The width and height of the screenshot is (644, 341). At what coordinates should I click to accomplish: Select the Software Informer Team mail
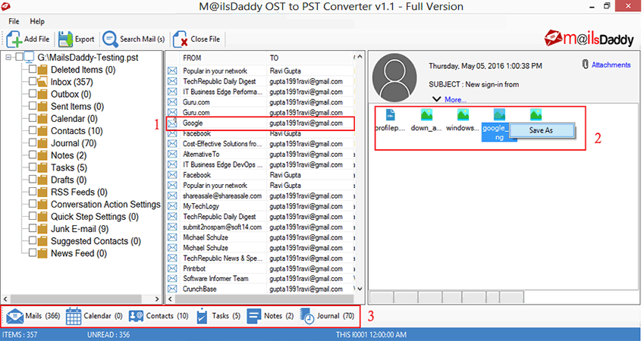coord(260,279)
